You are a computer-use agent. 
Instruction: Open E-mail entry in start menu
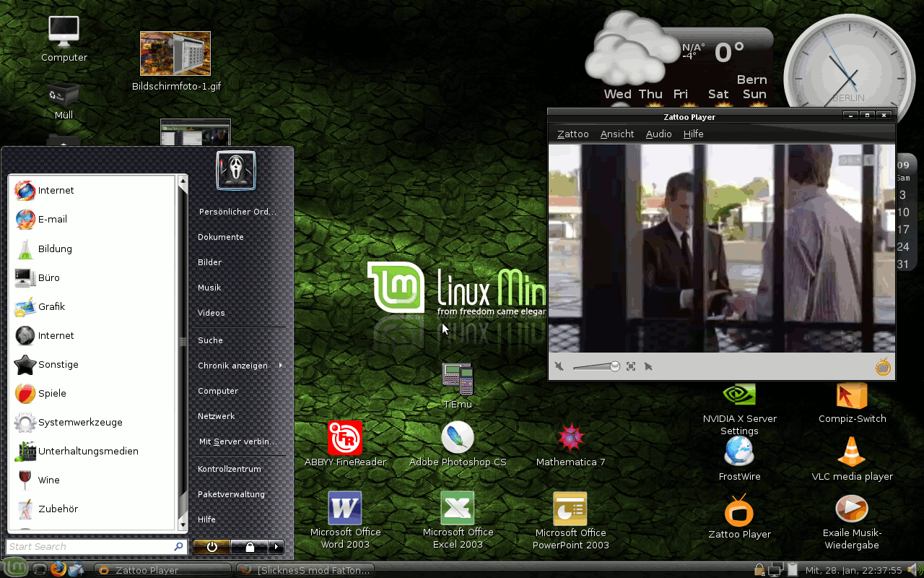pyautogui.click(x=92, y=220)
